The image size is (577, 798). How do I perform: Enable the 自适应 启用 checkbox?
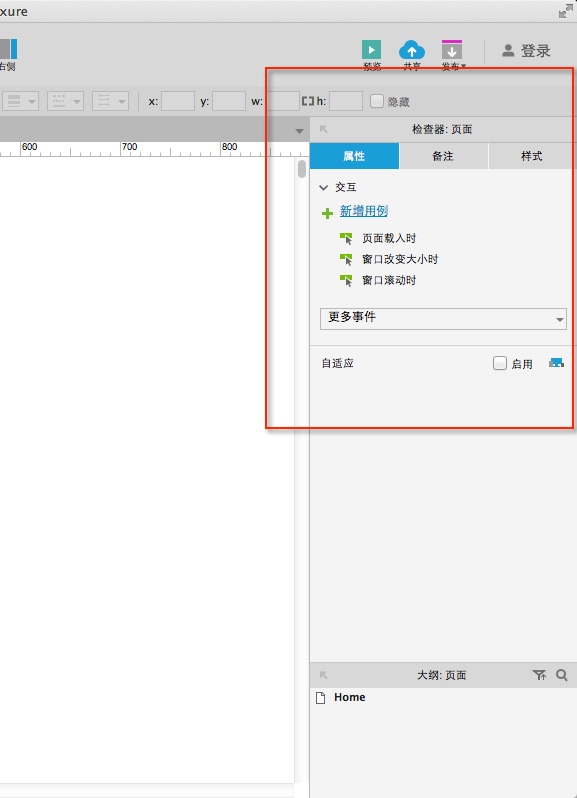[500, 363]
